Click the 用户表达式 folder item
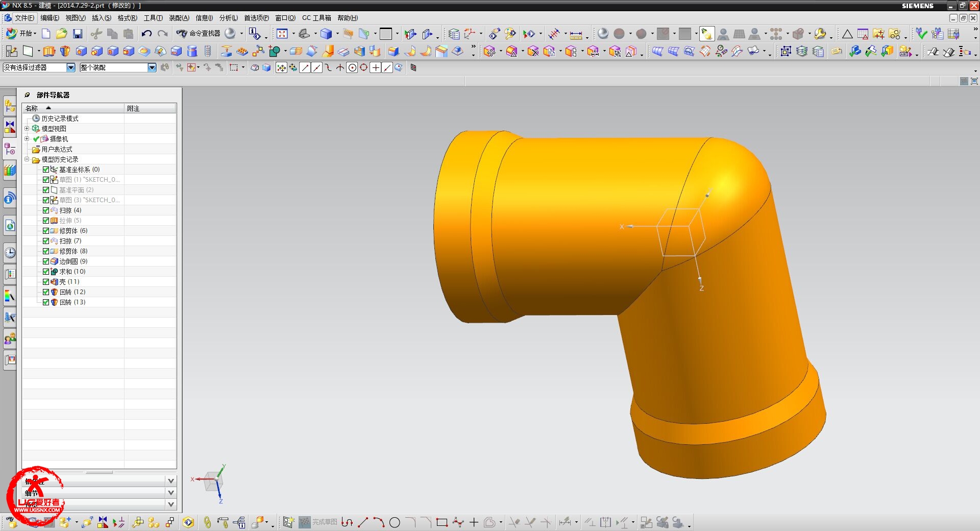 [x=57, y=149]
